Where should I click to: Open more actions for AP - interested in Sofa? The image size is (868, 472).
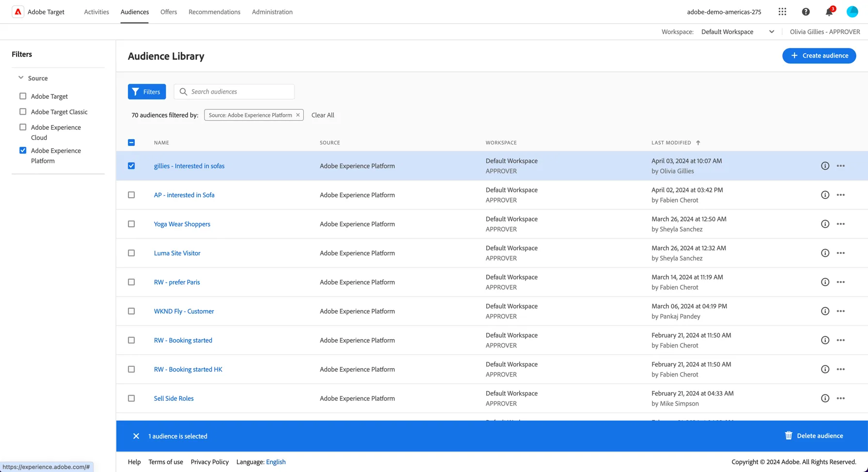point(841,195)
